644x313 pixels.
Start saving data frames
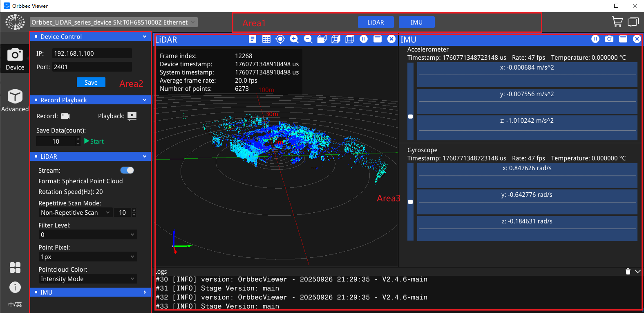94,141
